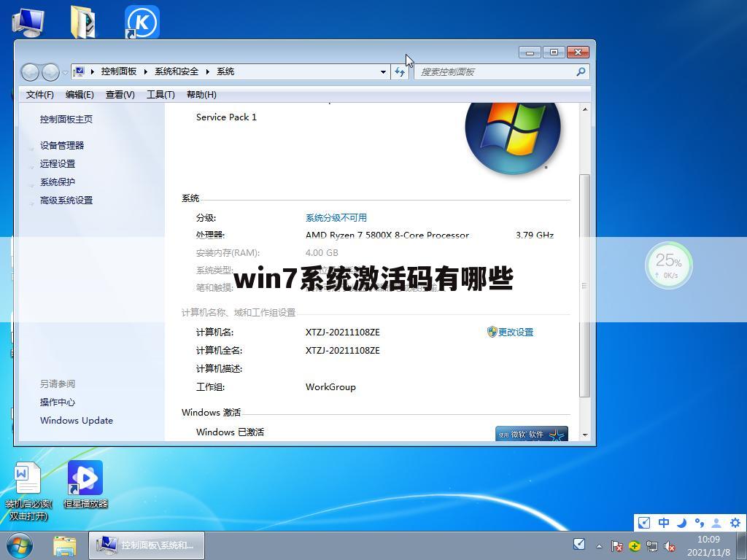This screenshot has width=747, height=560.
Task: Open the 帮助(H) menu
Action: tap(201, 95)
